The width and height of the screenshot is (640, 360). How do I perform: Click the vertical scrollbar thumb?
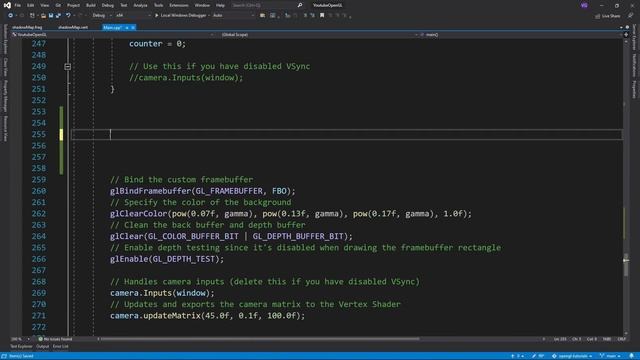coord(626,265)
